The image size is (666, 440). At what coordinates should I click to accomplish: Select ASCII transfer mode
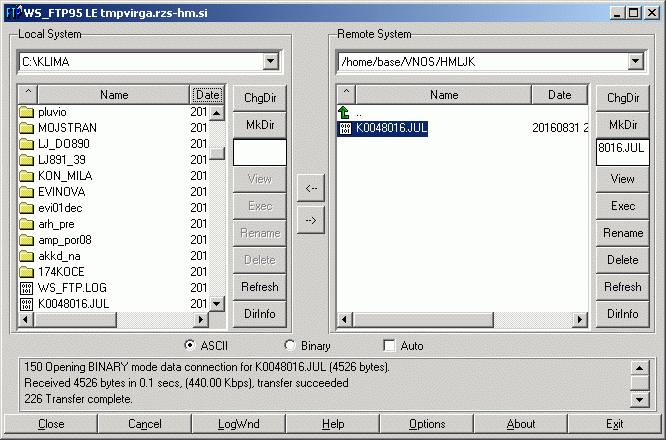click(x=190, y=346)
